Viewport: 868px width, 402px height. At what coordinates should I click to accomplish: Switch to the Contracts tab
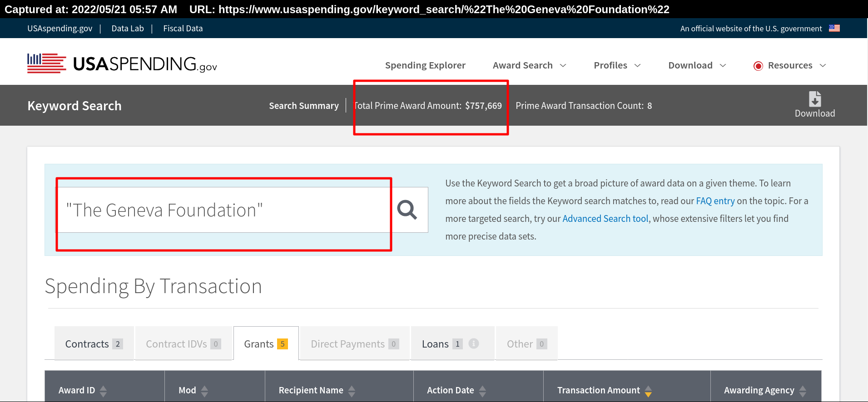pos(94,343)
